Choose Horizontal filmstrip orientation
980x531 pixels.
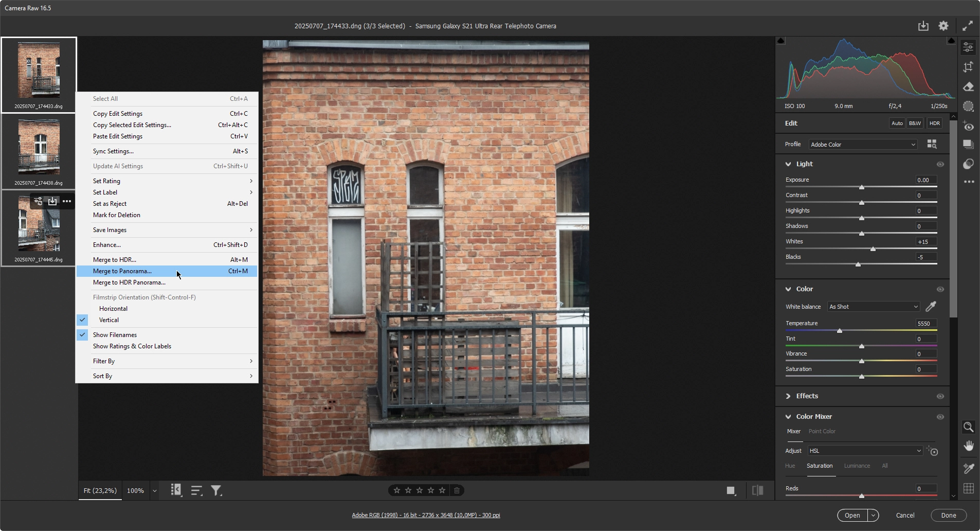click(x=167, y=309)
